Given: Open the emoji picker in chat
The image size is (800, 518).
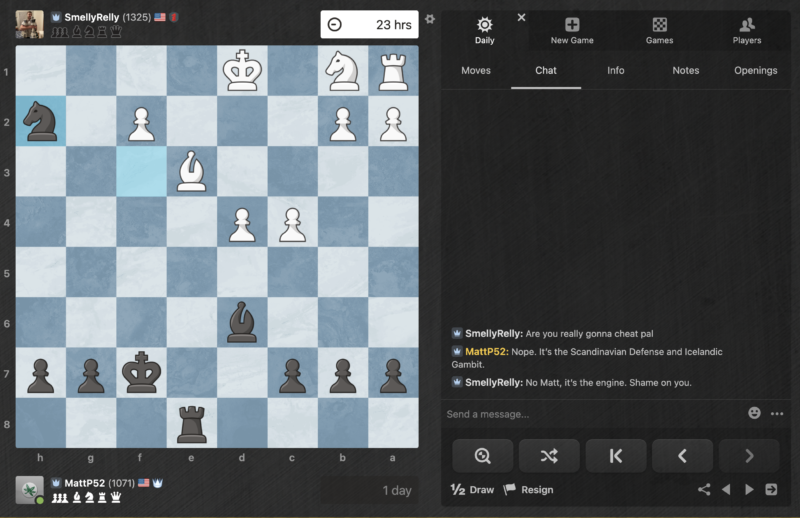Looking at the screenshot, I should tap(754, 413).
